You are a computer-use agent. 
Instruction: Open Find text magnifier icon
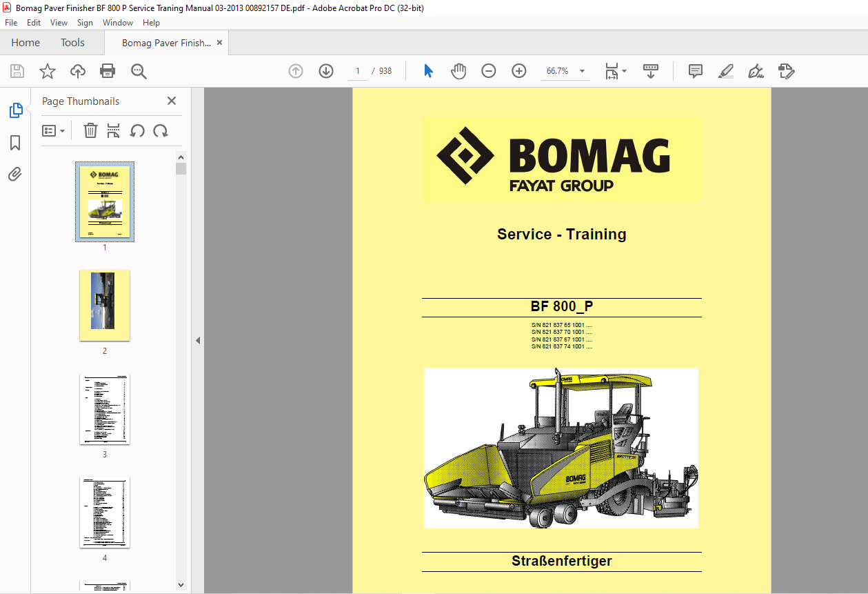pyautogui.click(x=139, y=71)
